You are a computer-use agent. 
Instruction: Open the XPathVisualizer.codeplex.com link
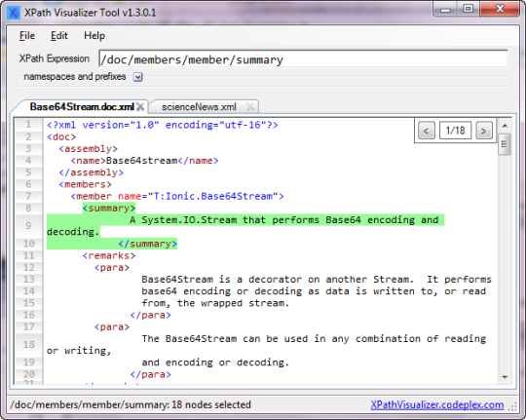tap(436, 404)
